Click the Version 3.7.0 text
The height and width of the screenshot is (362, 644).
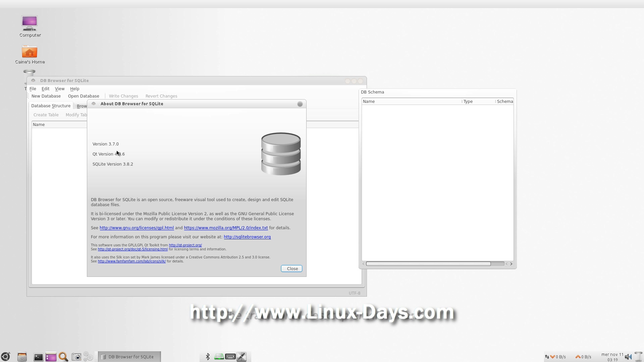[106, 144]
